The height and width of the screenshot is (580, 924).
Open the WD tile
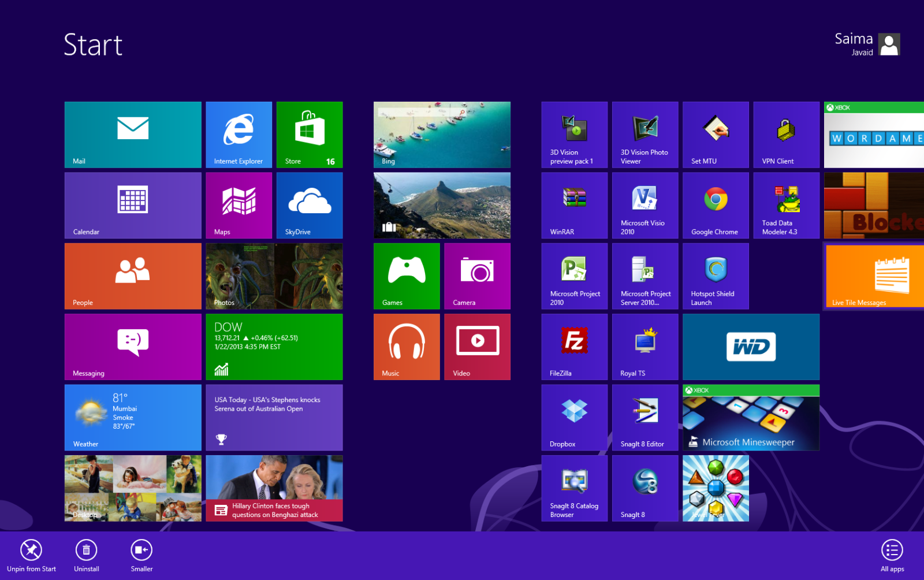pyautogui.click(x=751, y=347)
